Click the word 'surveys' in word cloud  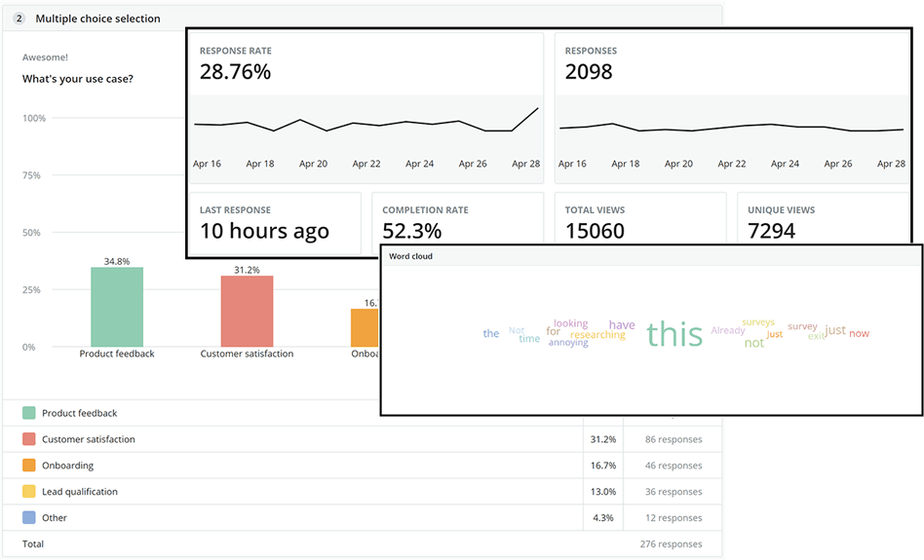pos(758,322)
